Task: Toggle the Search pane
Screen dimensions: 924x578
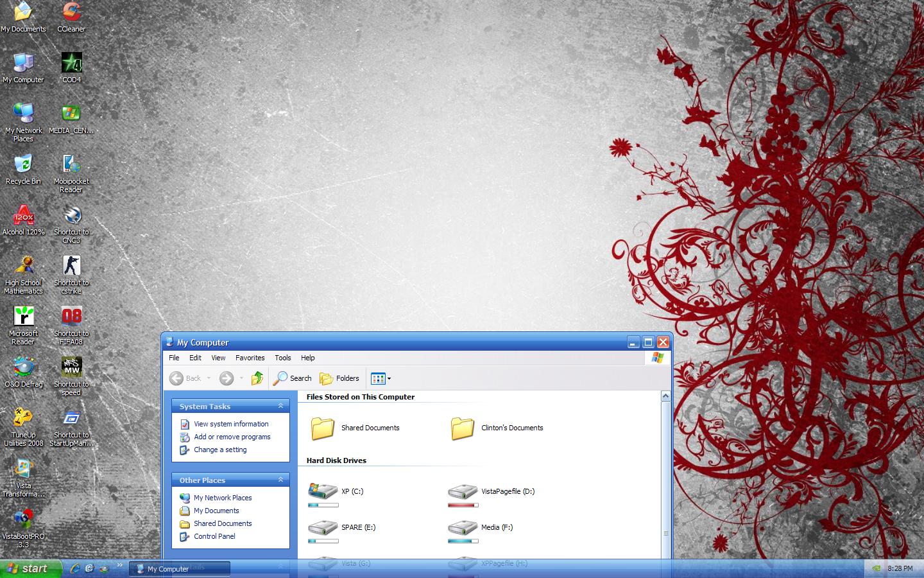Action: pos(292,378)
